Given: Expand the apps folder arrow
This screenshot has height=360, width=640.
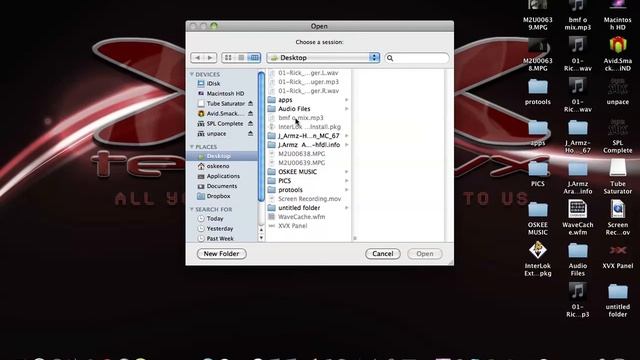Looking at the screenshot, I should pos(347,100).
